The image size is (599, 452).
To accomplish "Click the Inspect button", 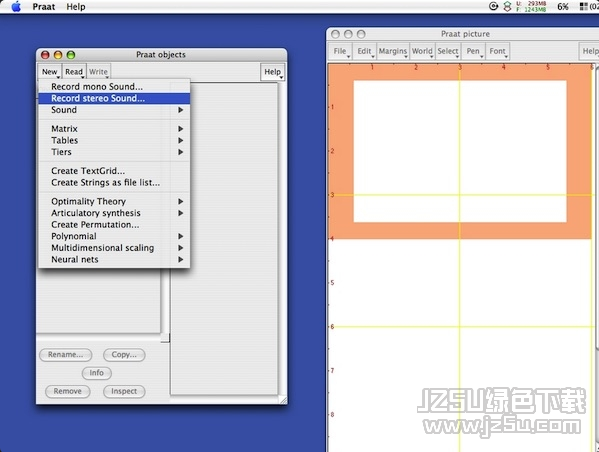I will coord(124,391).
